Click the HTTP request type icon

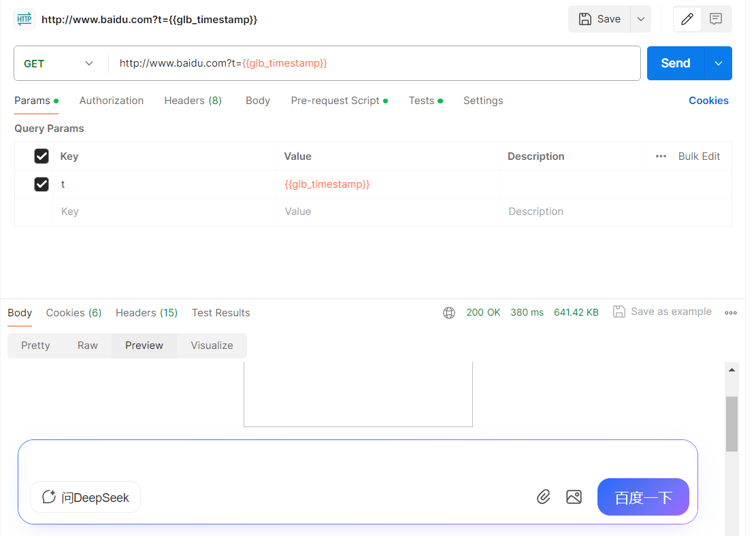click(24, 19)
